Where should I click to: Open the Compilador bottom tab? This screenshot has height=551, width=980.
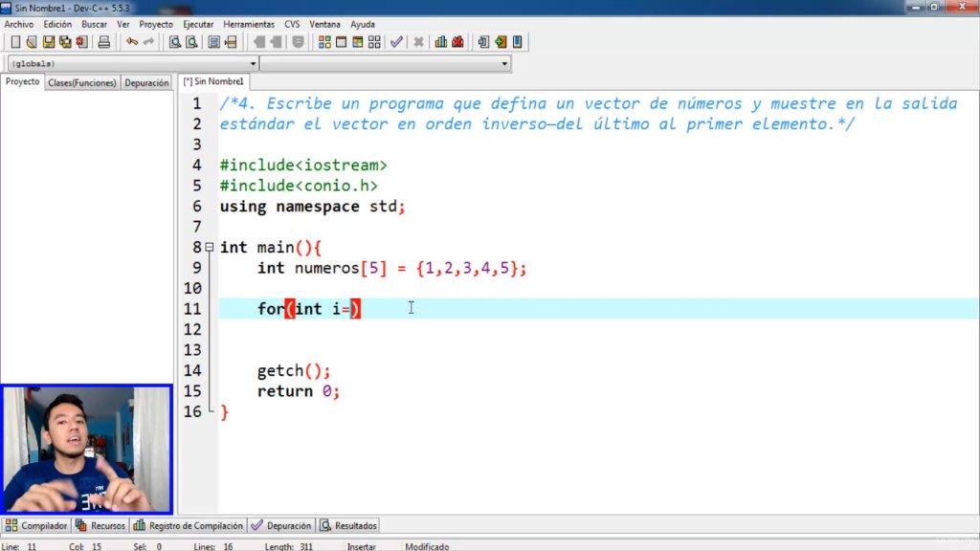[x=36, y=525]
